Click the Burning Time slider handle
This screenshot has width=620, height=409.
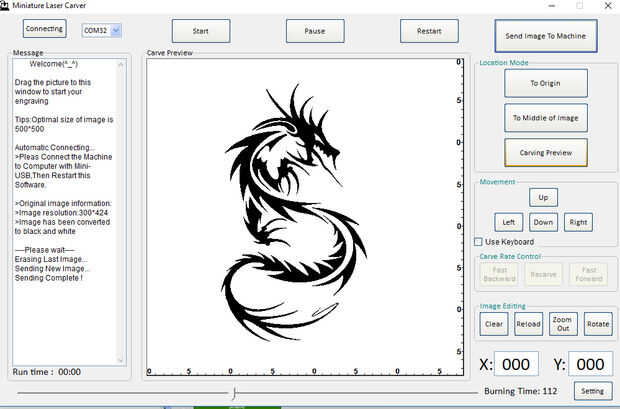pos(234,393)
